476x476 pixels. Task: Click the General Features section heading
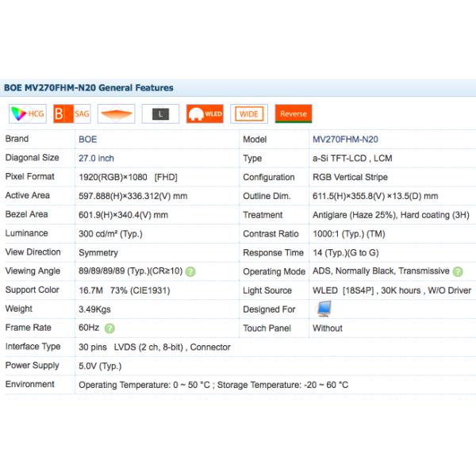tap(89, 88)
